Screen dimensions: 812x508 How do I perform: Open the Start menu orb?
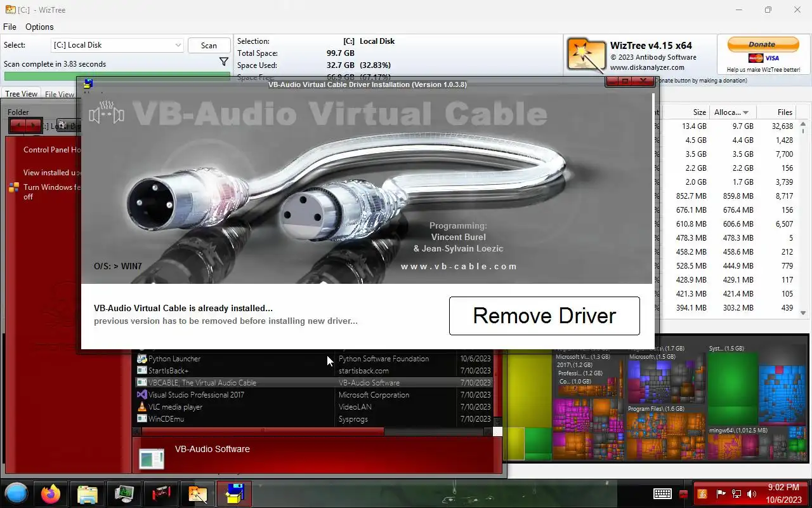click(x=16, y=493)
